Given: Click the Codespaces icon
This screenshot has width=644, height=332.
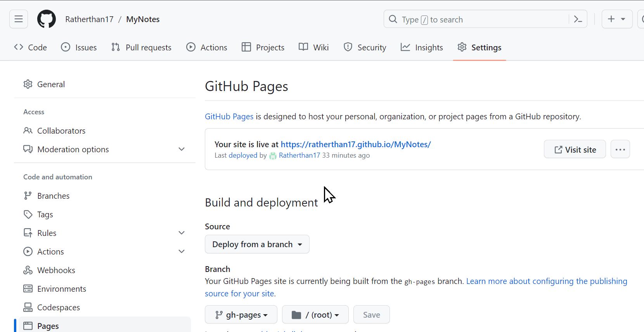Looking at the screenshot, I should click(28, 307).
